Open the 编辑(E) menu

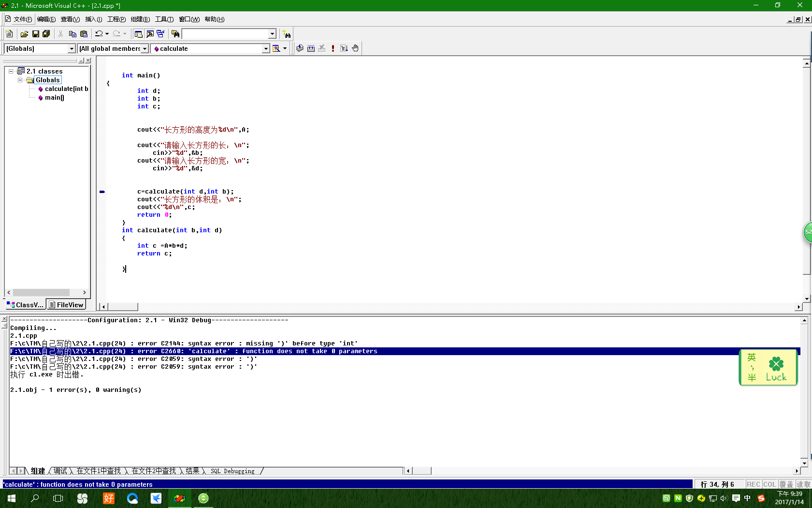(x=46, y=19)
